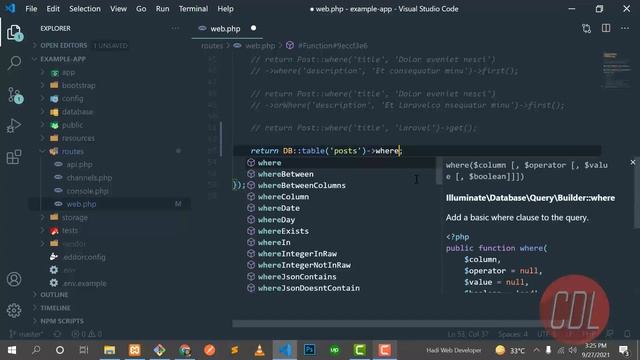Viewport: 640px width, 360px height.
Task: Open Task View on taskbar
Action: pyautogui.click(x=84, y=350)
